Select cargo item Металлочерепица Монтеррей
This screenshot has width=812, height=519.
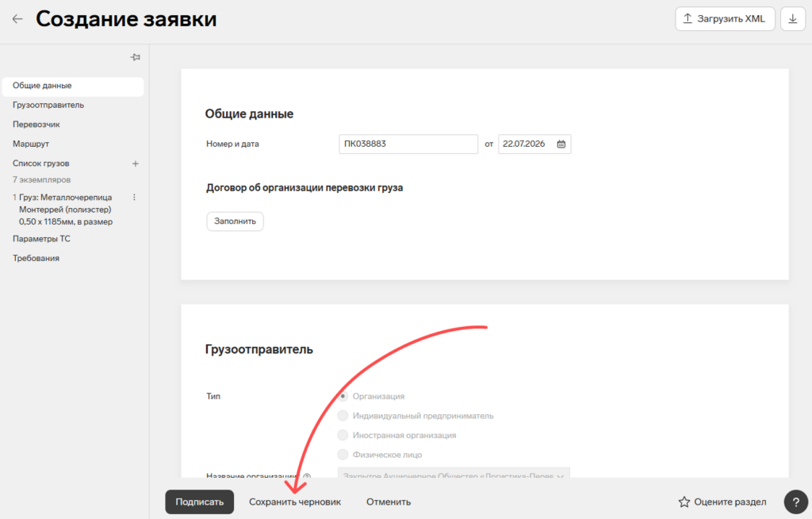pyautogui.click(x=65, y=210)
